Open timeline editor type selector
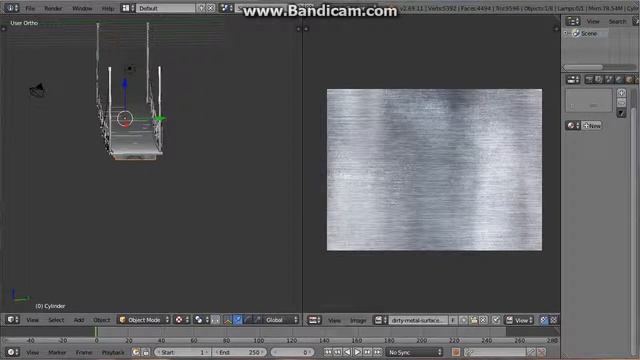This screenshot has height=360, width=640. [13, 352]
